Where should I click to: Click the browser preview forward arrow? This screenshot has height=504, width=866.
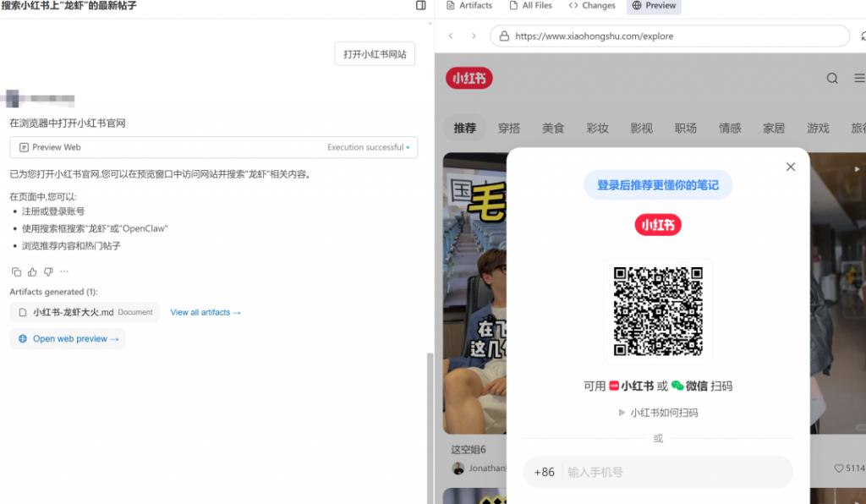[474, 36]
